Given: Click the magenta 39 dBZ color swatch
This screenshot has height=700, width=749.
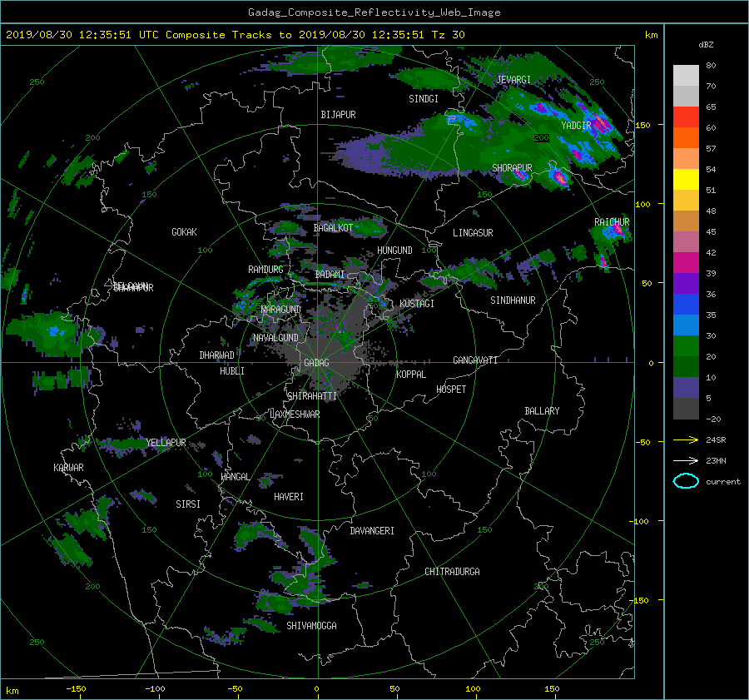Looking at the screenshot, I should click(686, 263).
